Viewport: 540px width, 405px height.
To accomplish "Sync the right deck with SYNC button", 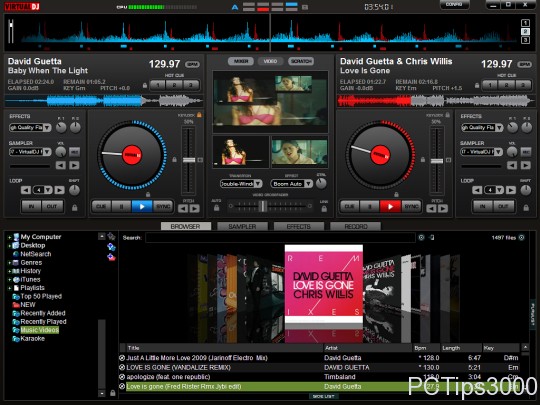I will coord(411,207).
